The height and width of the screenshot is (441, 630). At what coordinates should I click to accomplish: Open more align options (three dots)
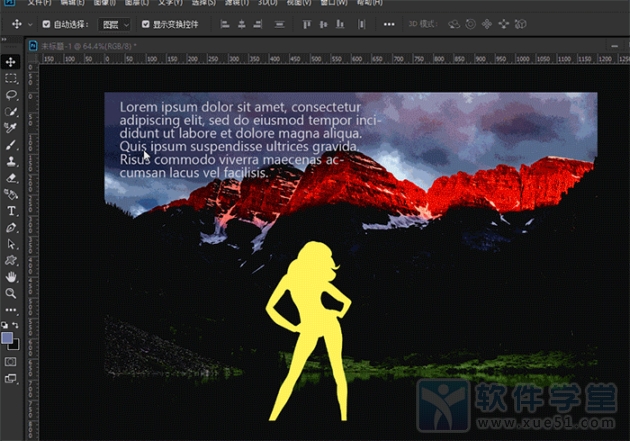coord(389,24)
